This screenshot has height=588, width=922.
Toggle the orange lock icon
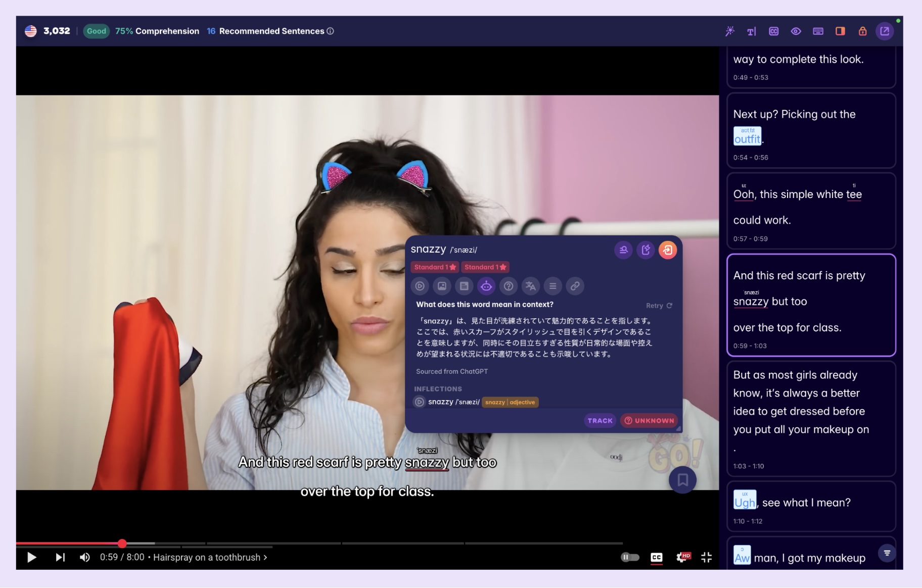click(862, 31)
